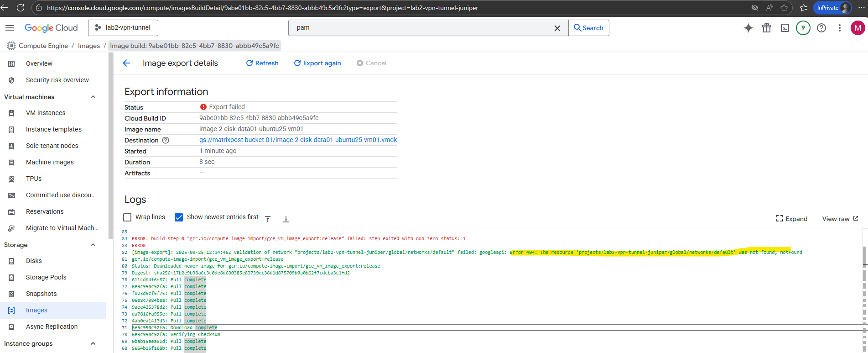The height and width of the screenshot is (353, 868).
Task: Click the Images sidebar icon
Action: (x=11, y=311)
